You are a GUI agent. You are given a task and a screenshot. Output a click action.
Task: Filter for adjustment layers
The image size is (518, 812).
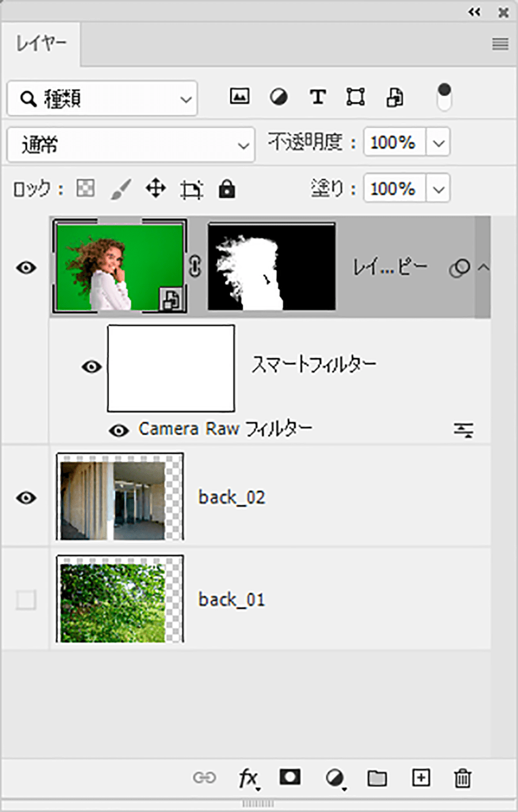click(x=279, y=97)
